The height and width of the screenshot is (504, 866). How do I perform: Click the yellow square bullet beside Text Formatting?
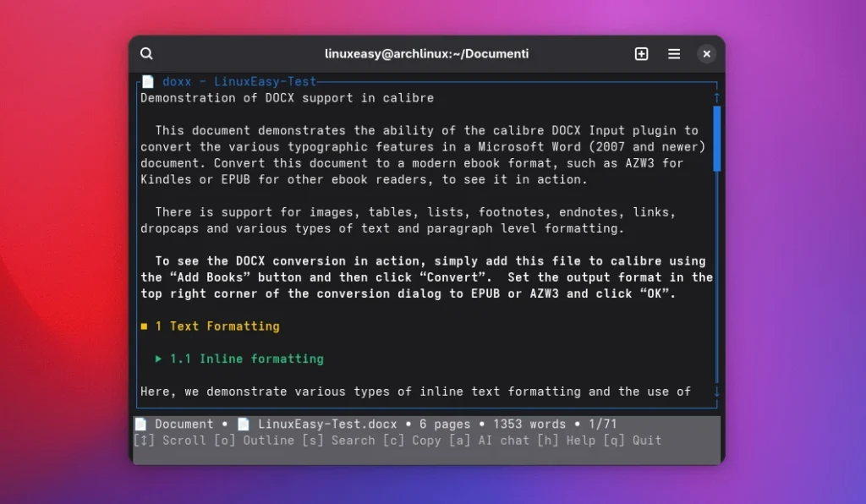click(x=144, y=326)
